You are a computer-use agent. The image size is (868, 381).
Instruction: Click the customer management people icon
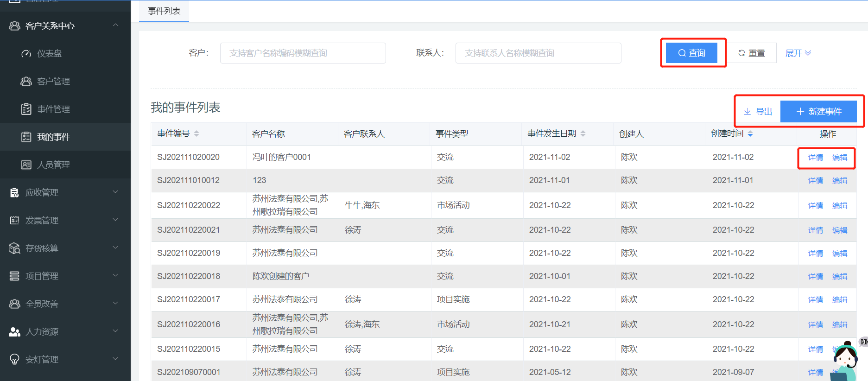26,82
